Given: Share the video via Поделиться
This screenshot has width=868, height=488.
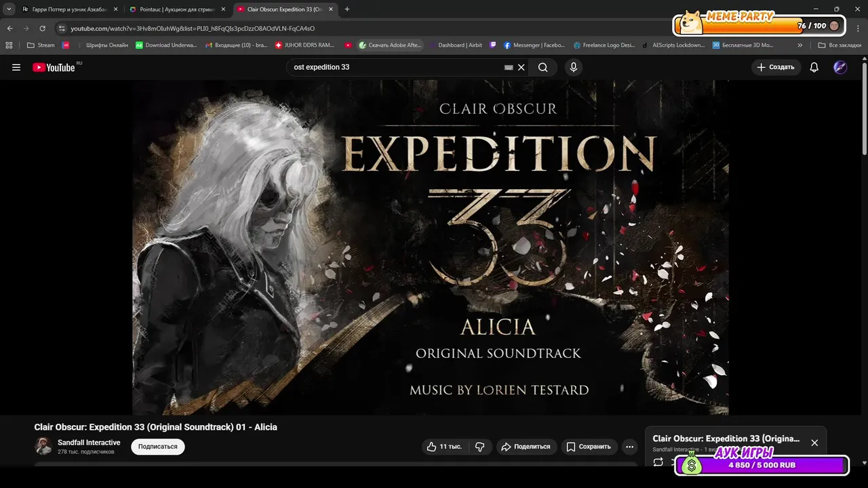Looking at the screenshot, I should 526,447.
